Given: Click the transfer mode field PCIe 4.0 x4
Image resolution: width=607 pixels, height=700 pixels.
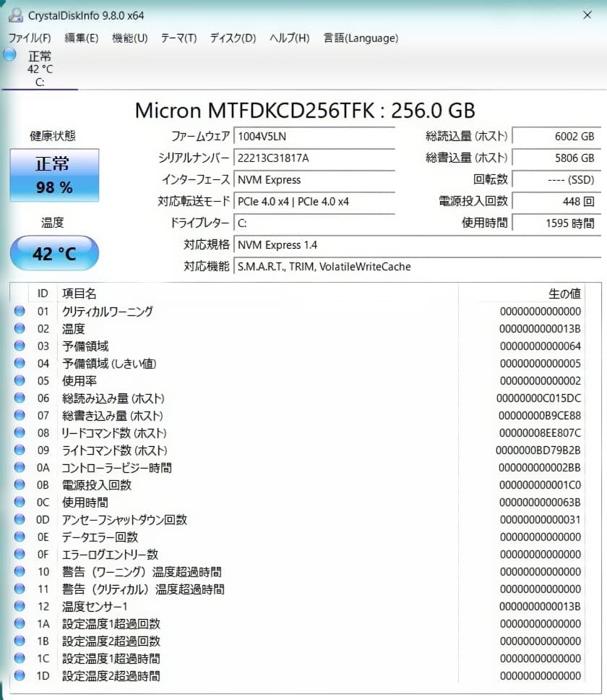Looking at the screenshot, I should tap(314, 201).
